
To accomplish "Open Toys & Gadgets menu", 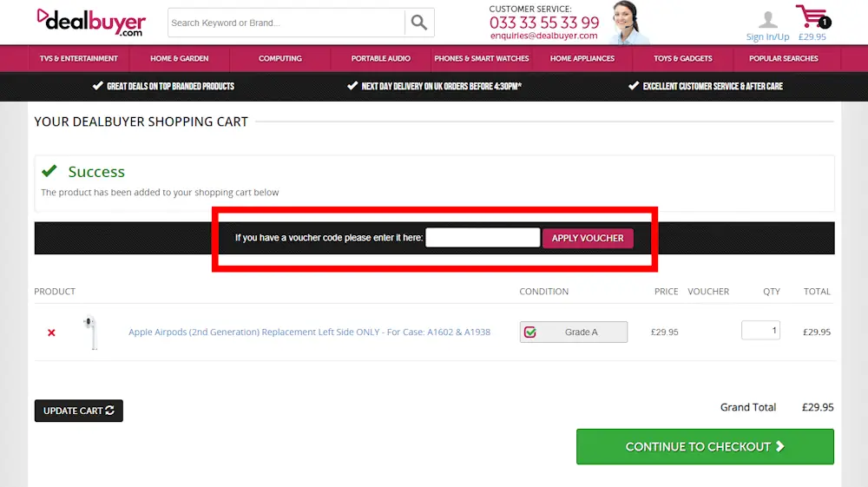I will click(683, 59).
